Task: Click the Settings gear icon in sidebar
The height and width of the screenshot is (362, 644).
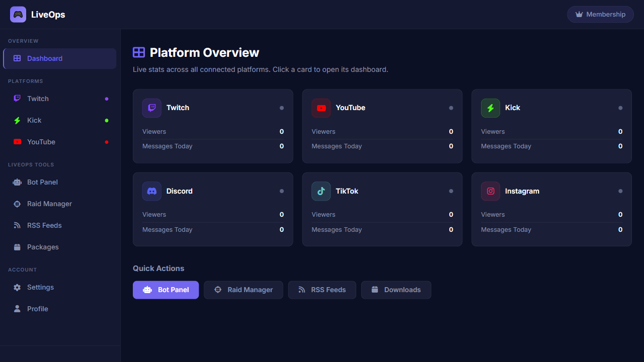Action: tap(17, 287)
